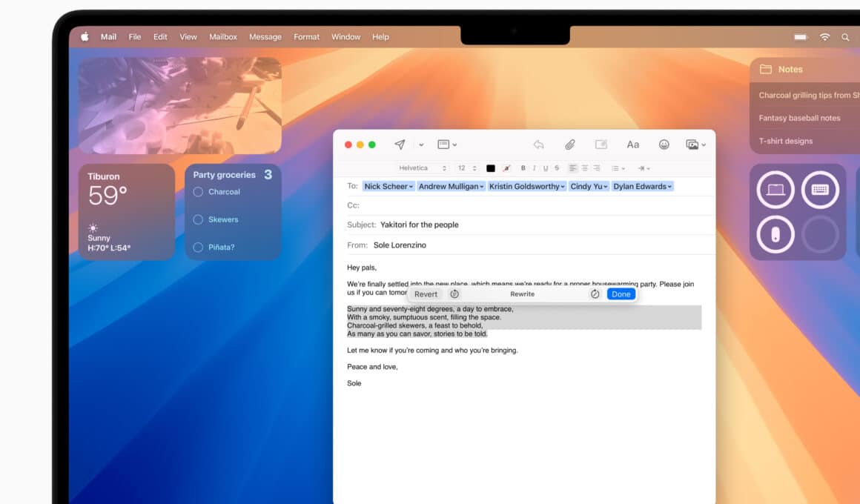
Task: Open the Help menu
Action: click(380, 37)
